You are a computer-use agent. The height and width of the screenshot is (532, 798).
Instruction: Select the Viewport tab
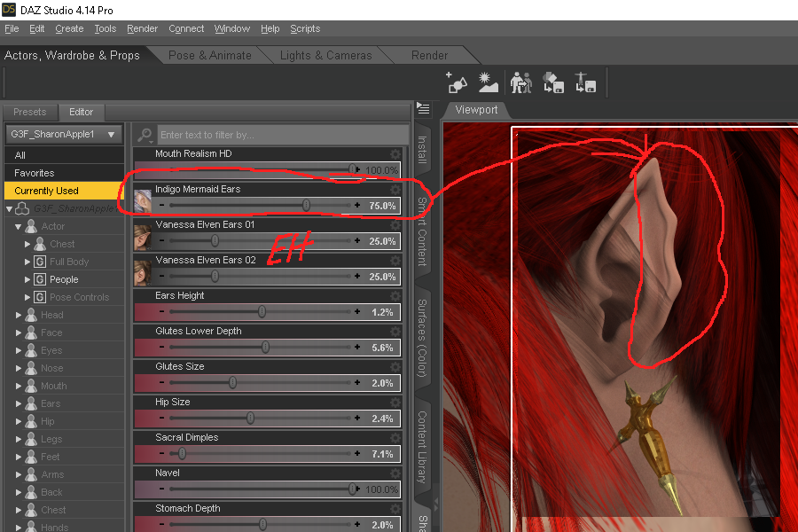476,110
